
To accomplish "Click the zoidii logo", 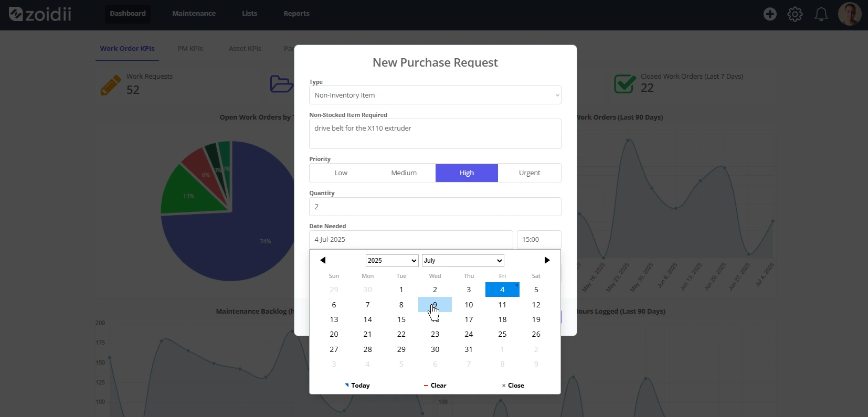I will (40, 14).
